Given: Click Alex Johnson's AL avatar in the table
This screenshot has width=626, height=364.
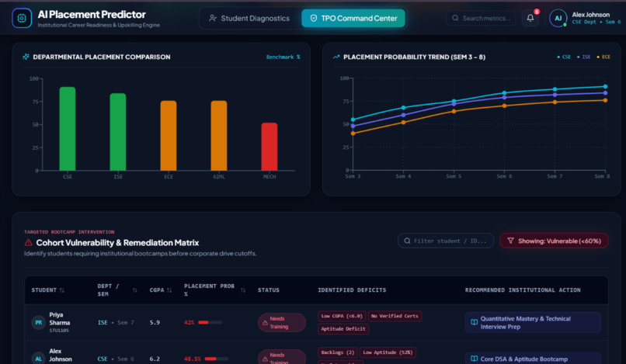Looking at the screenshot, I should tap(38, 359).
